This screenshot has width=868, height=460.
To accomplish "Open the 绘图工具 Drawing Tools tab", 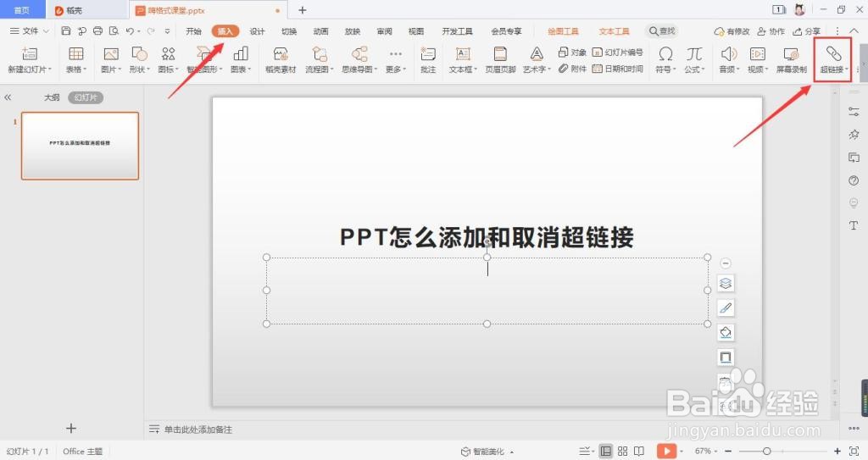I will click(x=563, y=31).
